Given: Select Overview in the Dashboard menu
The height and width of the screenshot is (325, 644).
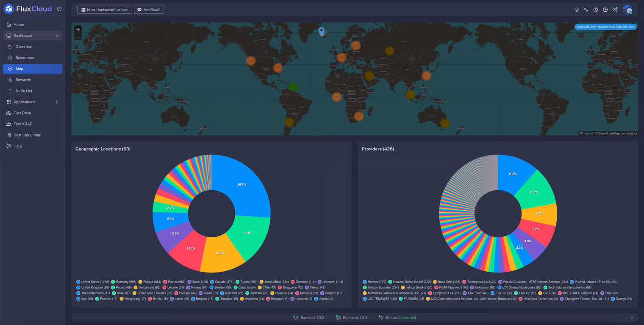Looking at the screenshot, I should click(23, 47).
